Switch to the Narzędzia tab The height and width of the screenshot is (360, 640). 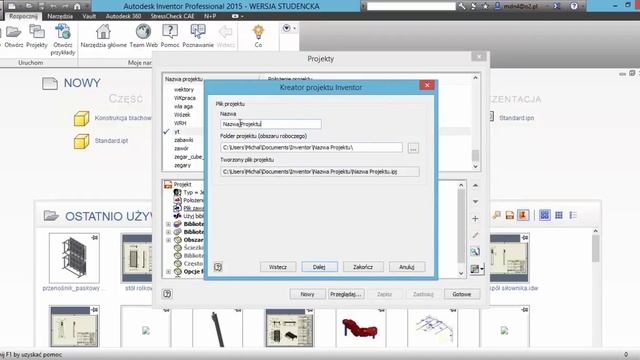point(60,16)
